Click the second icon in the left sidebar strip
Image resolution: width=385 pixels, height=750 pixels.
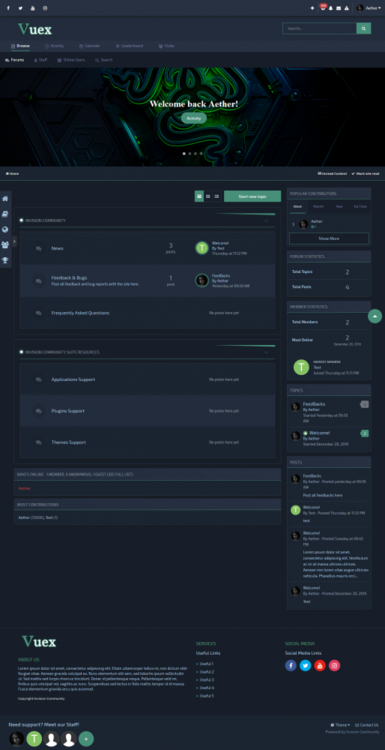[x=5, y=214]
